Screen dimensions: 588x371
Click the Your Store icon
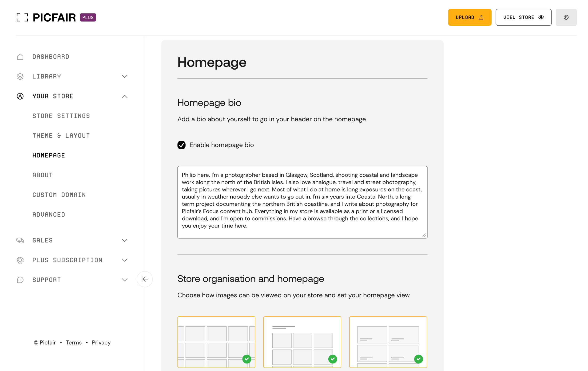point(20,96)
